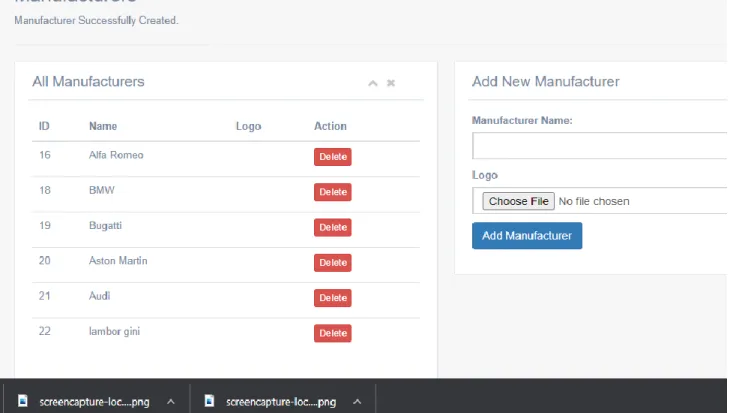This screenshot has width=730, height=413.
Task: Click the Logo column header
Action: (248, 126)
